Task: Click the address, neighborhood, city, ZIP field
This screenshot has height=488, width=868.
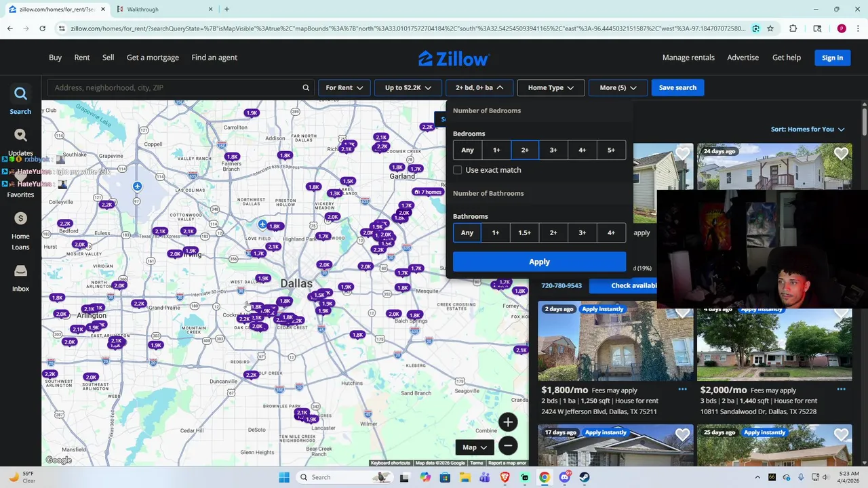Action: pos(180,87)
